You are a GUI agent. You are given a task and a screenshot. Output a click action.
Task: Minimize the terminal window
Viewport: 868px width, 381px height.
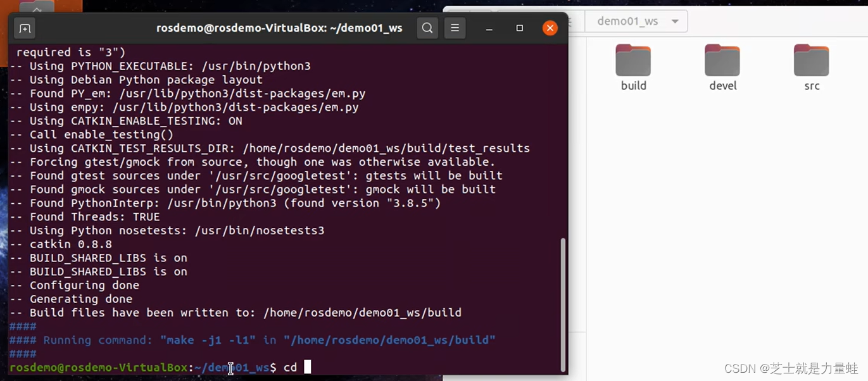pyautogui.click(x=488, y=28)
